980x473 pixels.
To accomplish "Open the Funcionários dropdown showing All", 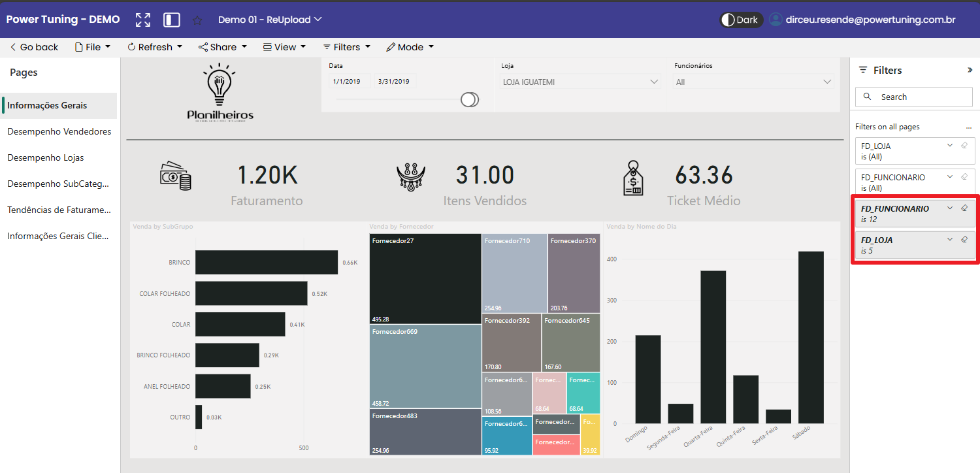I will [x=753, y=82].
